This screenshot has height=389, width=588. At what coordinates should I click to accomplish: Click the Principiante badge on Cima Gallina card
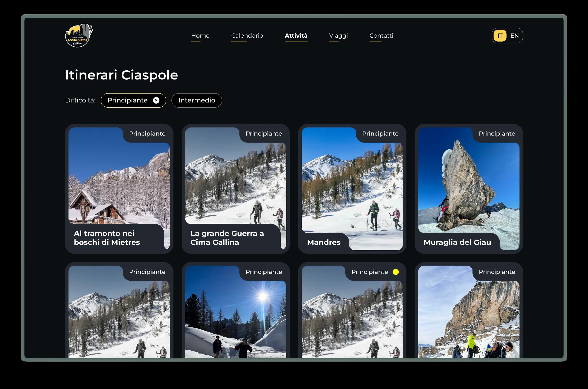[x=264, y=133]
